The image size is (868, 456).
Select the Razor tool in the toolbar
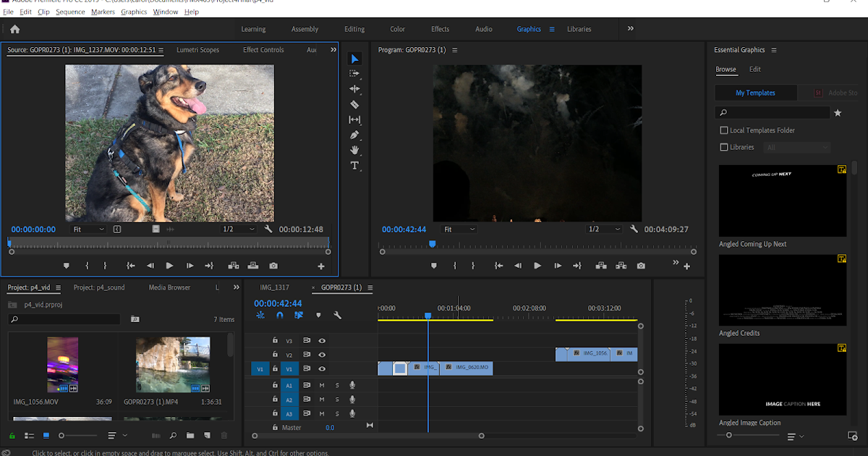click(x=354, y=104)
